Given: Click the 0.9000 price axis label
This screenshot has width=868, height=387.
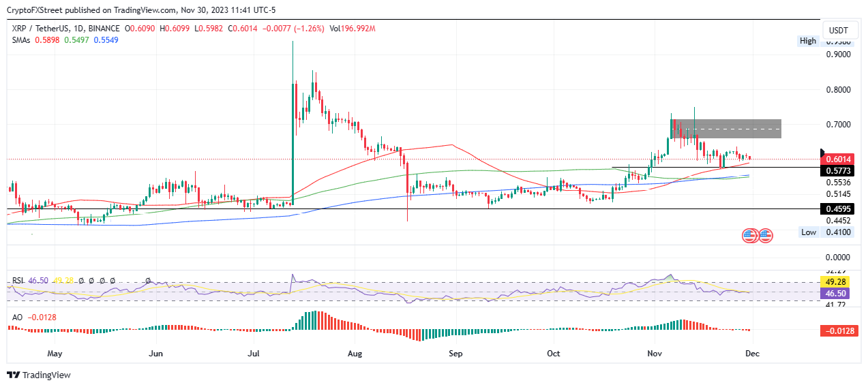Looking at the screenshot, I should [x=839, y=55].
